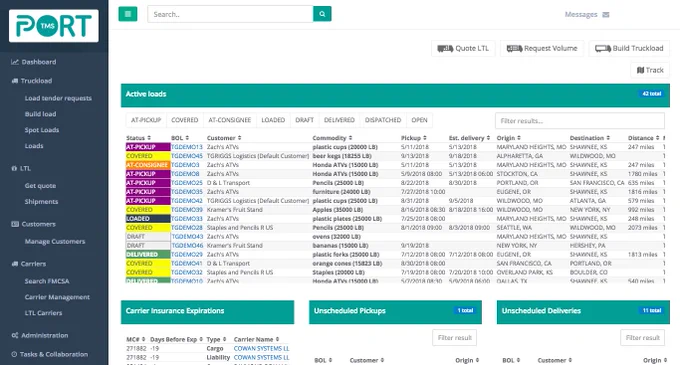Image resolution: width=680 pixels, height=365 pixels.
Task: Click the map icon on Track button
Action: pyautogui.click(x=640, y=70)
